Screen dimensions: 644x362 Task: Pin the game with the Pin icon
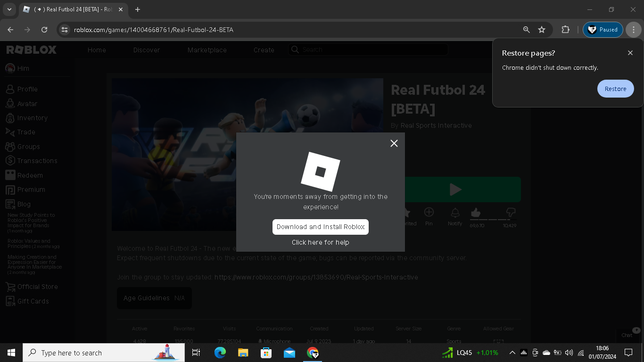pyautogui.click(x=429, y=217)
